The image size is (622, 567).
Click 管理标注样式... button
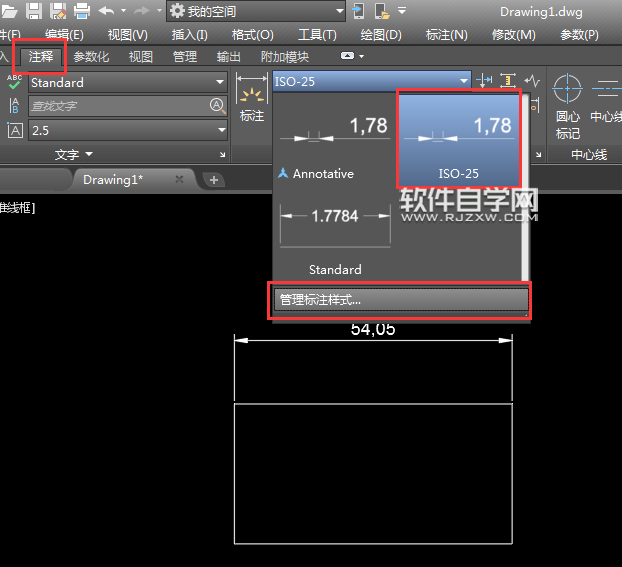[401, 300]
